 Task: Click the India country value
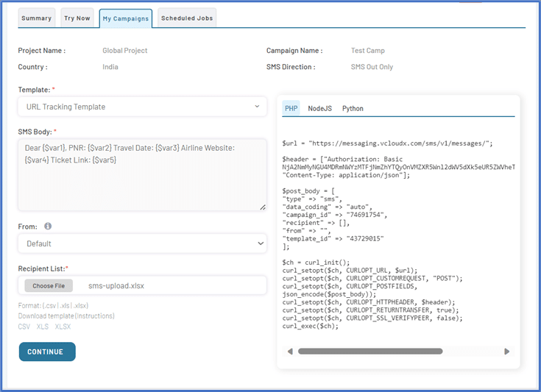pyautogui.click(x=110, y=67)
